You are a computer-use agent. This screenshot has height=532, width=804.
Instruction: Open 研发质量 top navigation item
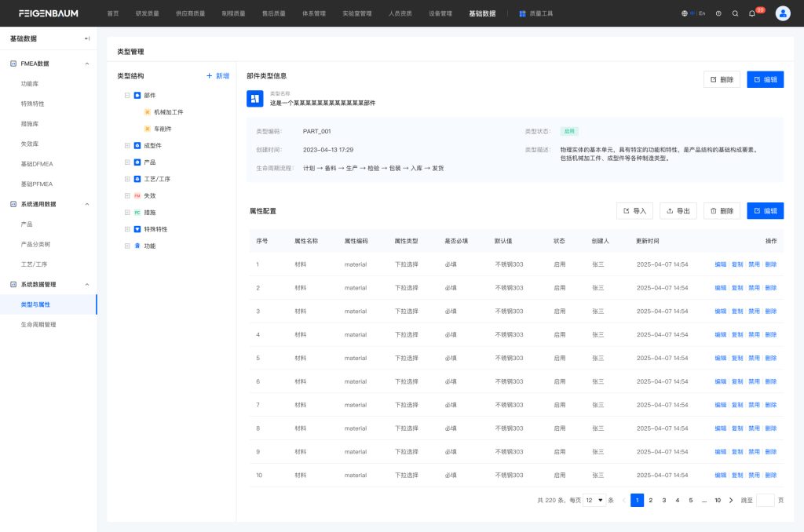147,14
